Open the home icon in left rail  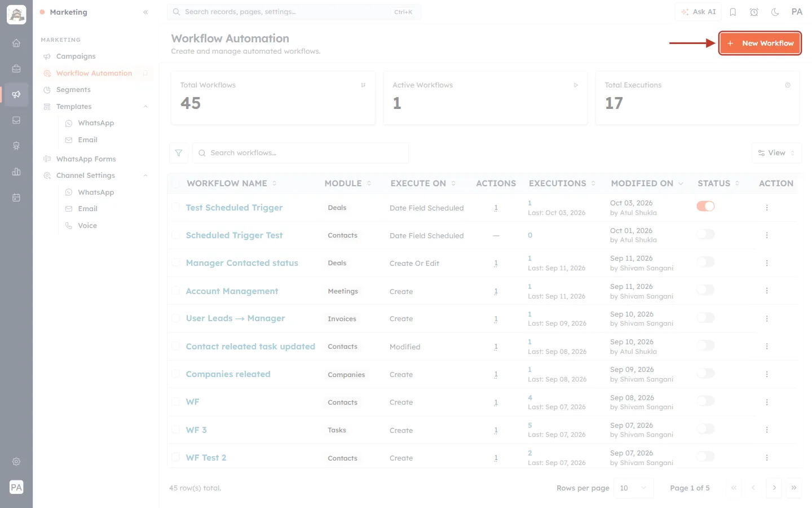(16, 43)
